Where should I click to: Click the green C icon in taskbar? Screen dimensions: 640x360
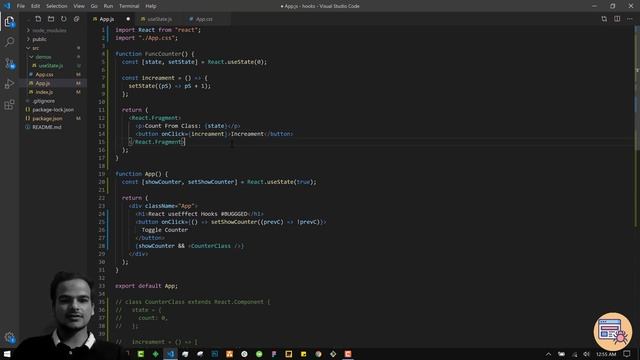[x=141, y=354]
